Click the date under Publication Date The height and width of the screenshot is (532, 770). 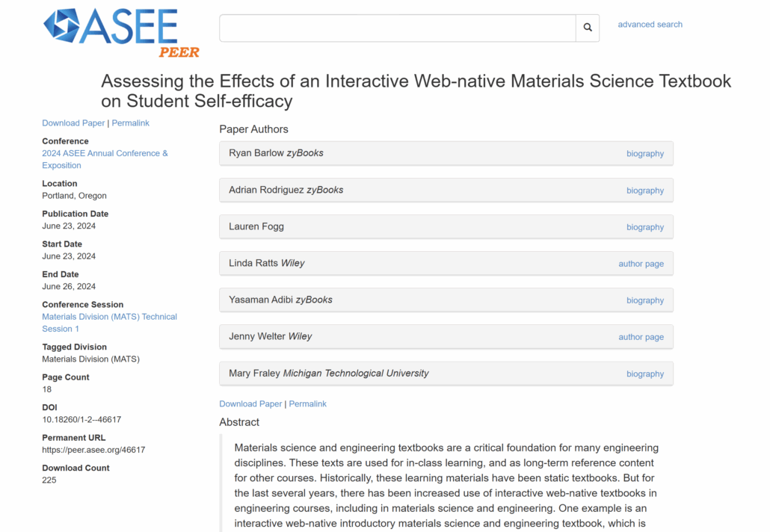click(69, 226)
